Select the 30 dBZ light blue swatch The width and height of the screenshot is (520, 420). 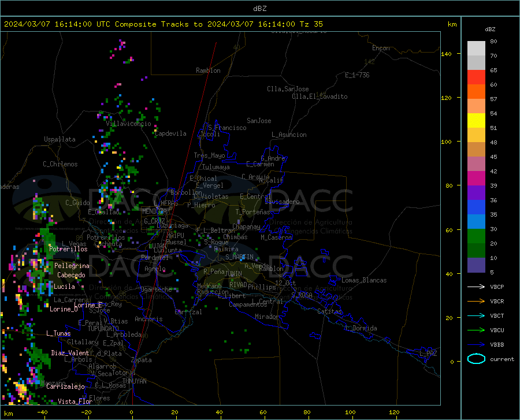coord(476,221)
